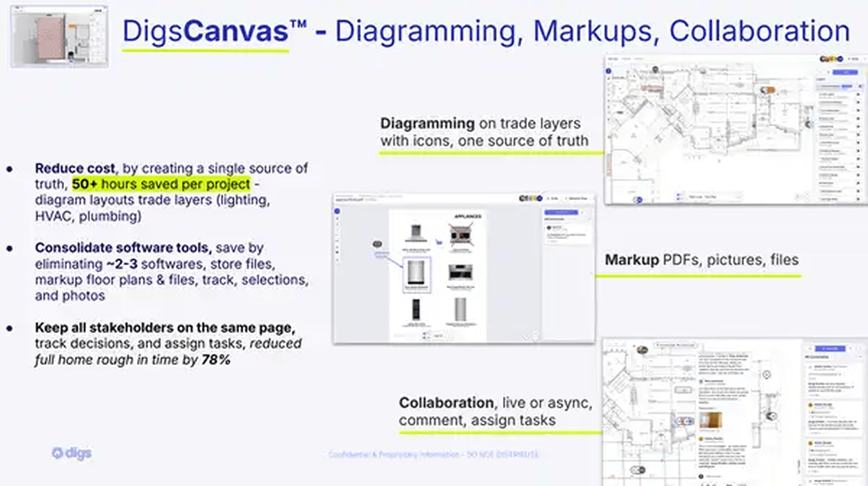The image size is (868, 486).
Task: Click the range hood appliance image
Action: [416, 234]
